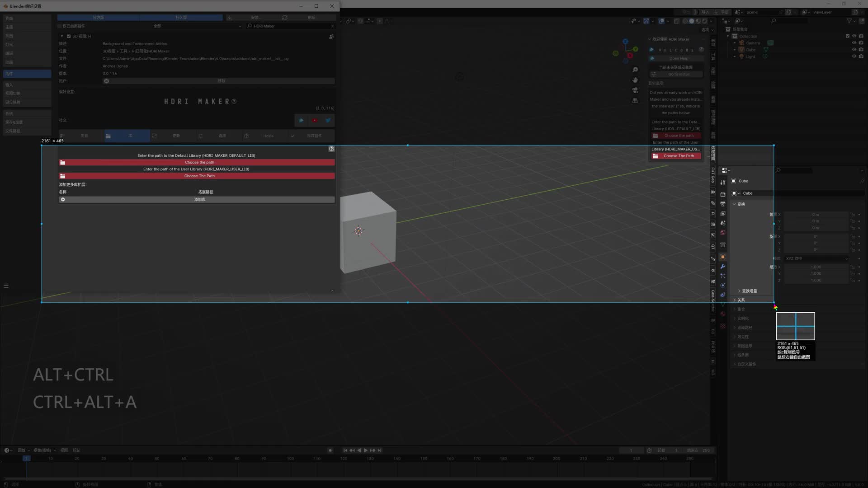
Task: Click the Choose The Path red button
Action: coord(199,176)
